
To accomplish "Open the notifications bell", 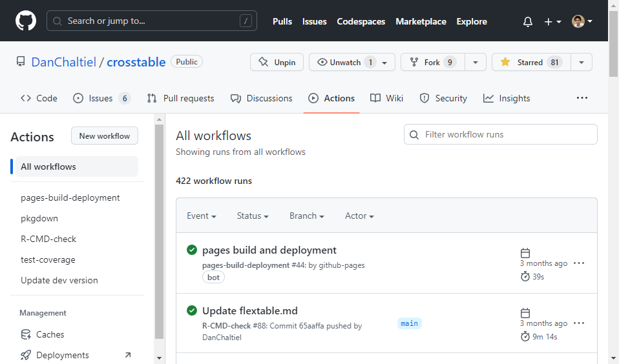I will tap(528, 21).
